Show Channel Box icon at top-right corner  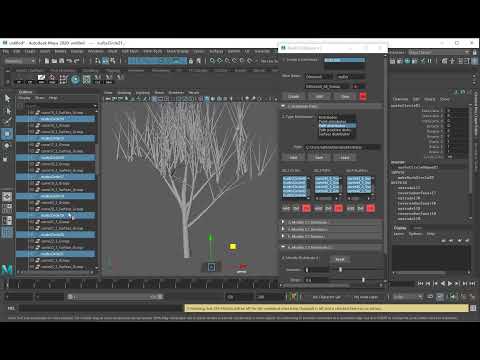click(x=475, y=61)
